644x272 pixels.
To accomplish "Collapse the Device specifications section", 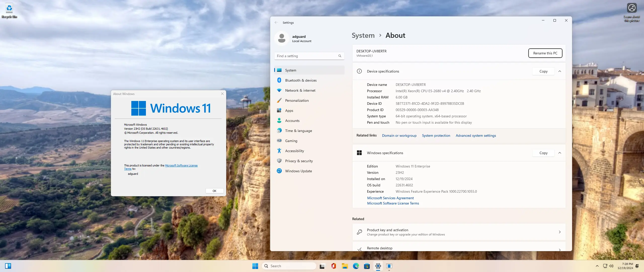I will pos(560,71).
